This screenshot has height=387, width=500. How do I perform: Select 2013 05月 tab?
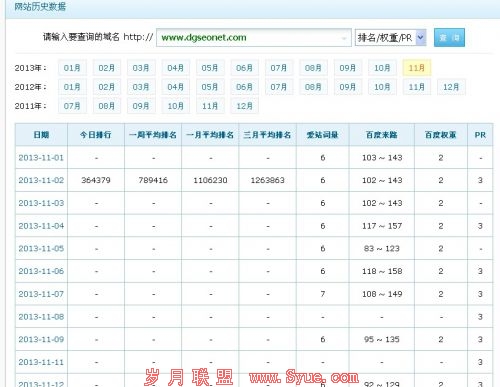[210, 68]
